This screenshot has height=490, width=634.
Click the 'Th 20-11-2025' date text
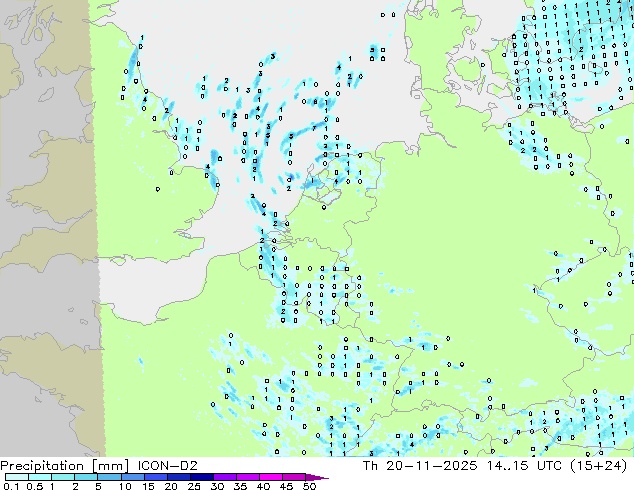pos(420,466)
